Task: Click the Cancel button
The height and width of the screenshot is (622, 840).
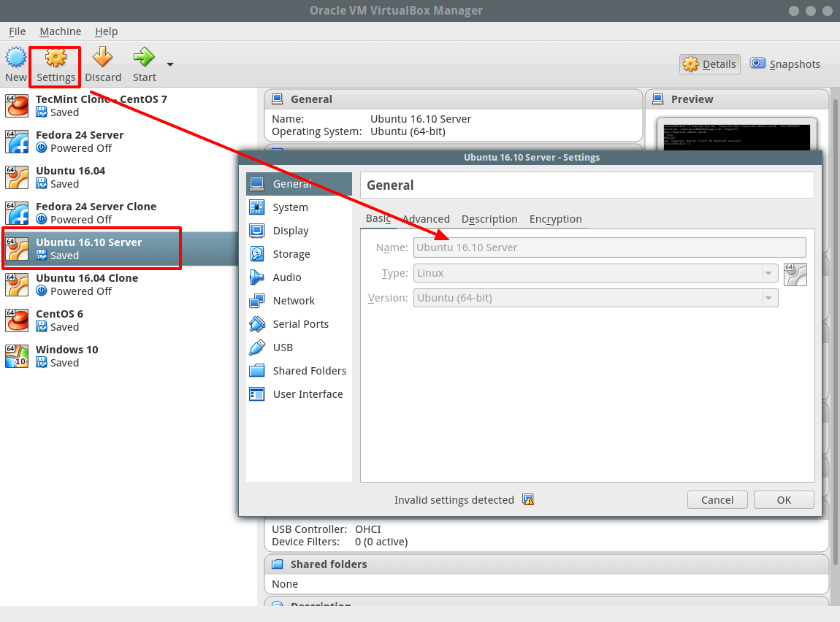Action: [x=717, y=499]
